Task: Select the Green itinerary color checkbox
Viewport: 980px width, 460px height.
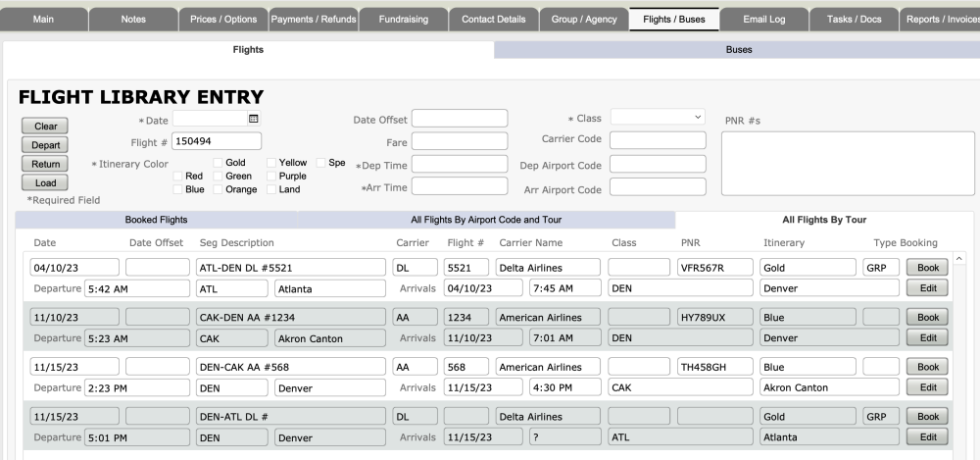Action: click(219, 177)
